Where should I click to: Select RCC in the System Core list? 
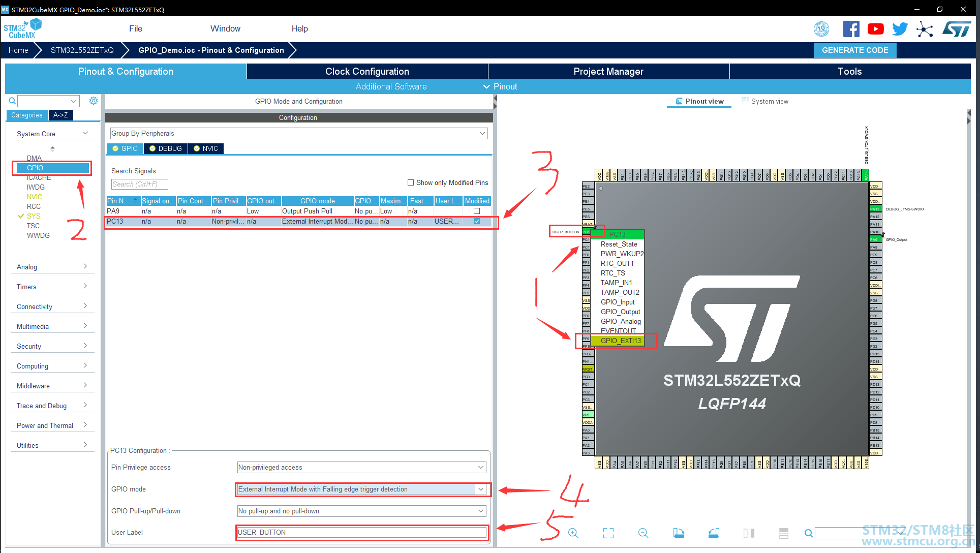tap(34, 206)
